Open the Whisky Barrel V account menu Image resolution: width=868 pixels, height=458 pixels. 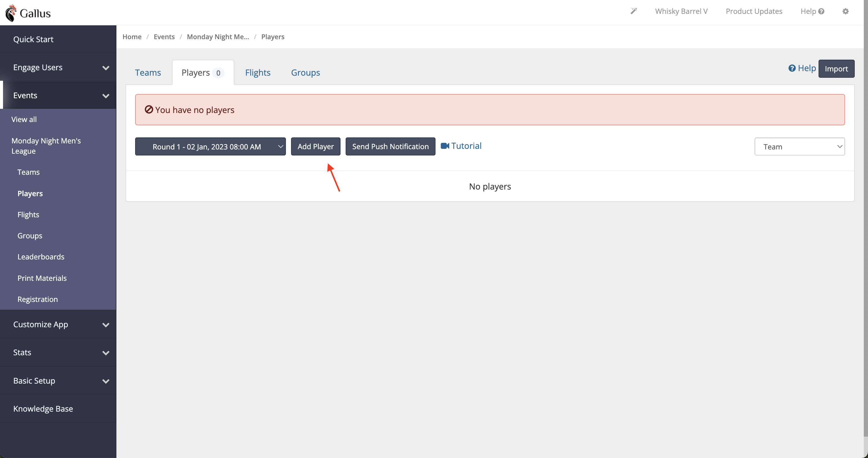(681, 11)
